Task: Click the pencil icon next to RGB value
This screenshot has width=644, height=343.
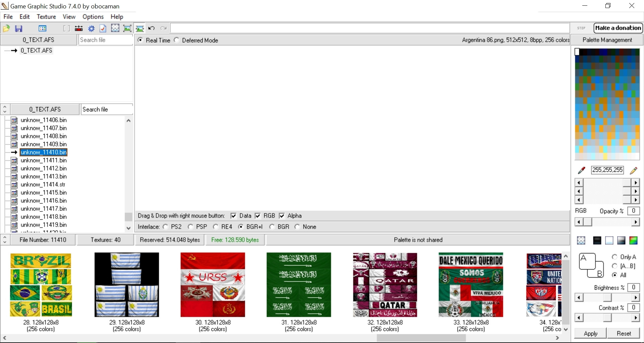Action: tap(634, 170)
